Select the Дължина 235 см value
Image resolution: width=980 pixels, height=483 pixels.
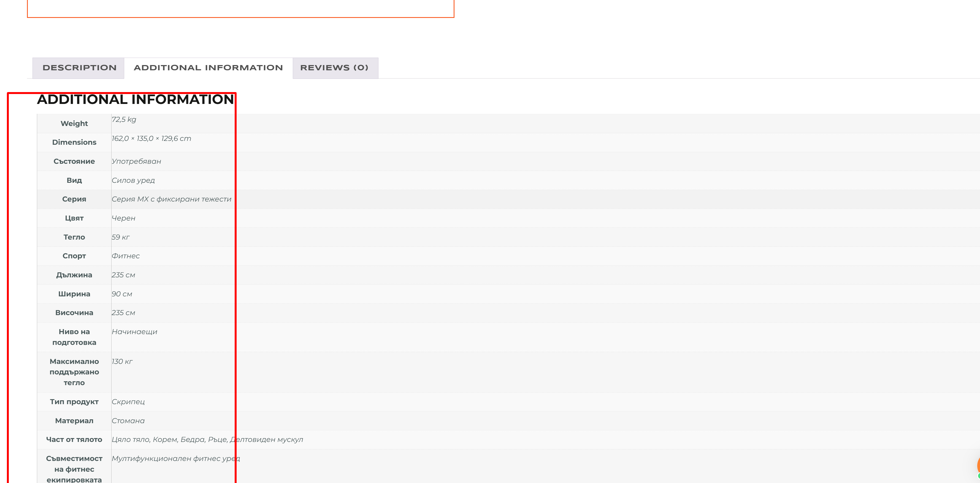click(x=123, y=275)
